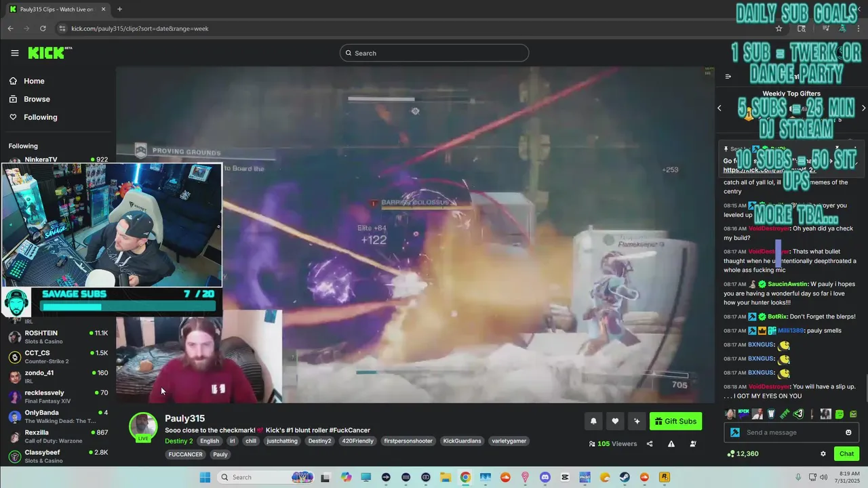Open Chrome three-dot menu

point(859,28)
